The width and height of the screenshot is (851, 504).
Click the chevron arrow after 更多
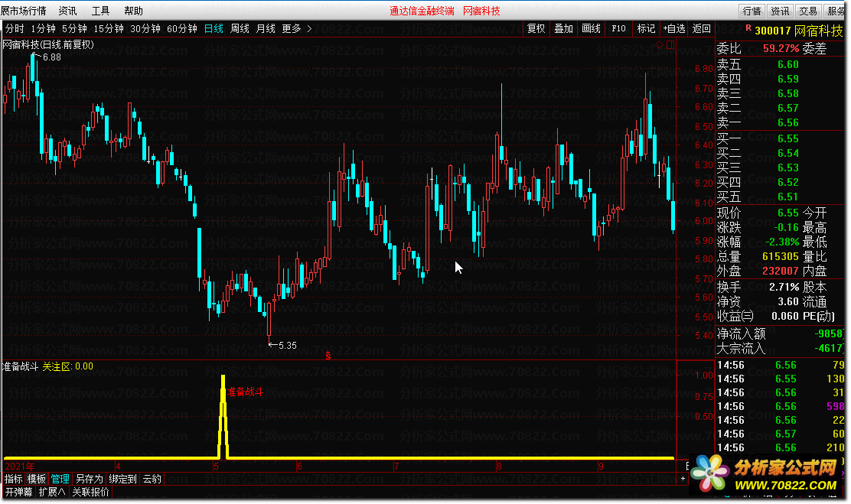pyautogui.click(x=309, y=29)
